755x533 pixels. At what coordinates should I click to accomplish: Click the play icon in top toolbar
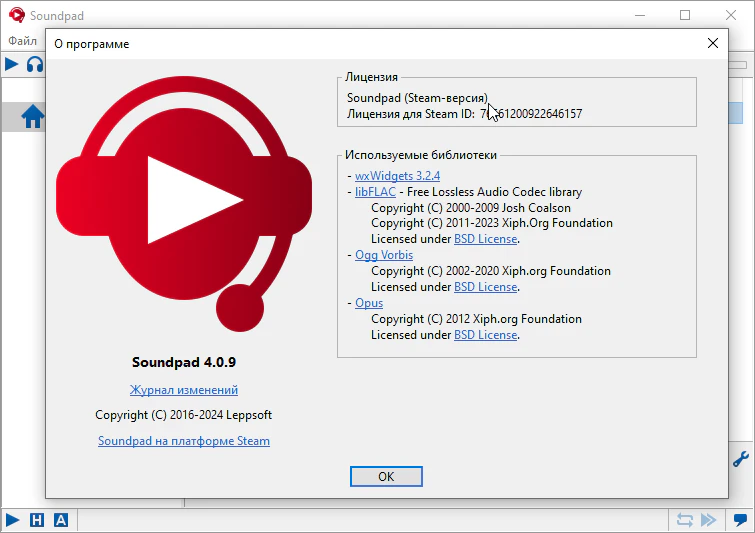[x=12, y=65]
